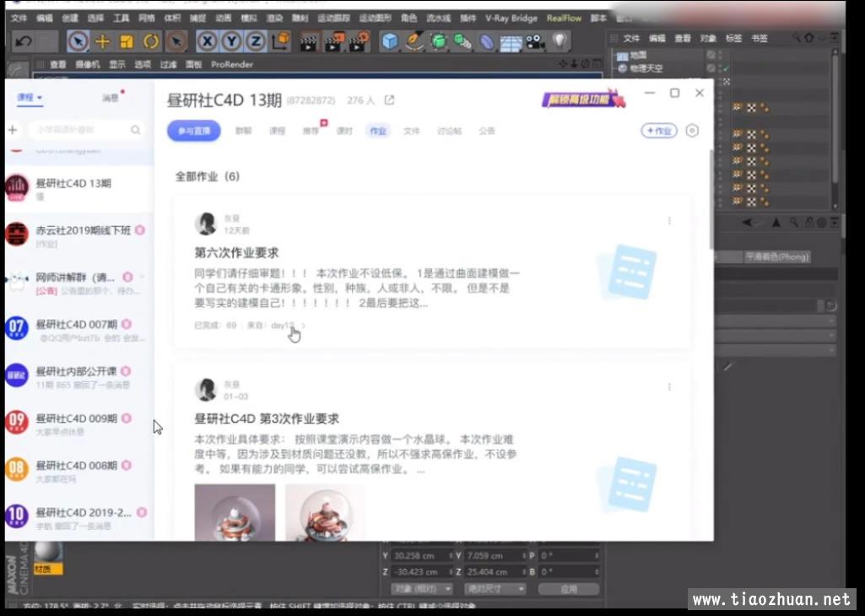Screen dimensions: 865x616
Task: Click Render View clapperboard icon
Action: [x=309, y=42]
